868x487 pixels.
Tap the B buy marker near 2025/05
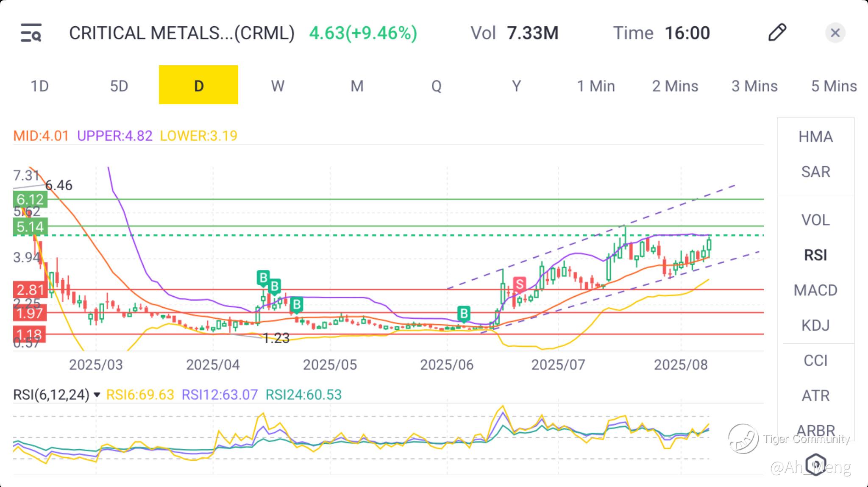297,304
